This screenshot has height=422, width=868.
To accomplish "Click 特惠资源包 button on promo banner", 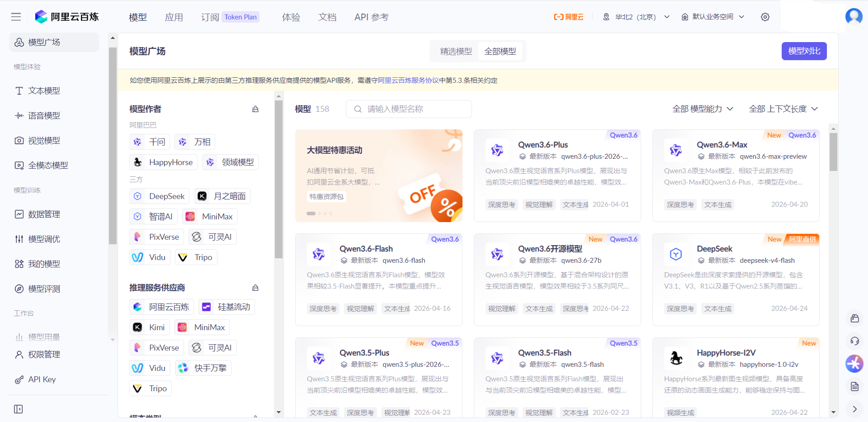I will pyautogui.click(x=326, y=197).
